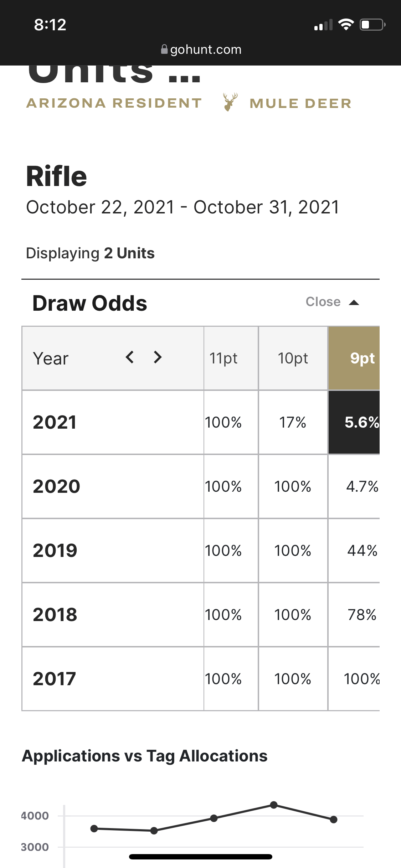The image size is (401, 868).
Task: Tap the battery indicator icon
Action: point(372,25)
